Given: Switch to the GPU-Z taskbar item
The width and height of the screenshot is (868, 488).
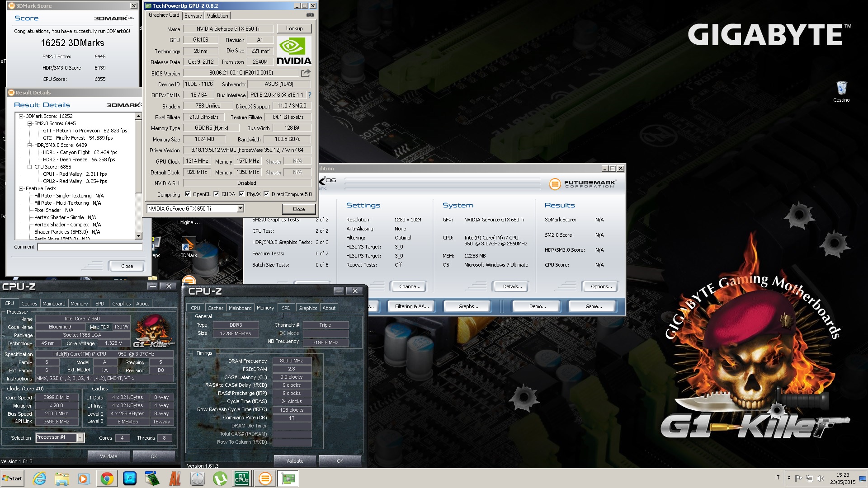Looking at the screenshot, I should coord(288,479).
